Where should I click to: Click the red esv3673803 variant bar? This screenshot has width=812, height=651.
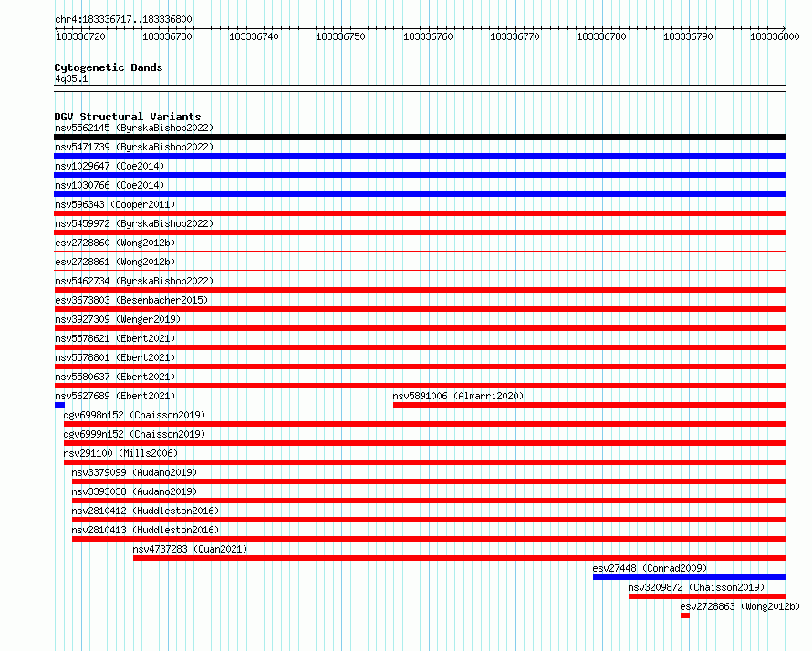(420, 309)
